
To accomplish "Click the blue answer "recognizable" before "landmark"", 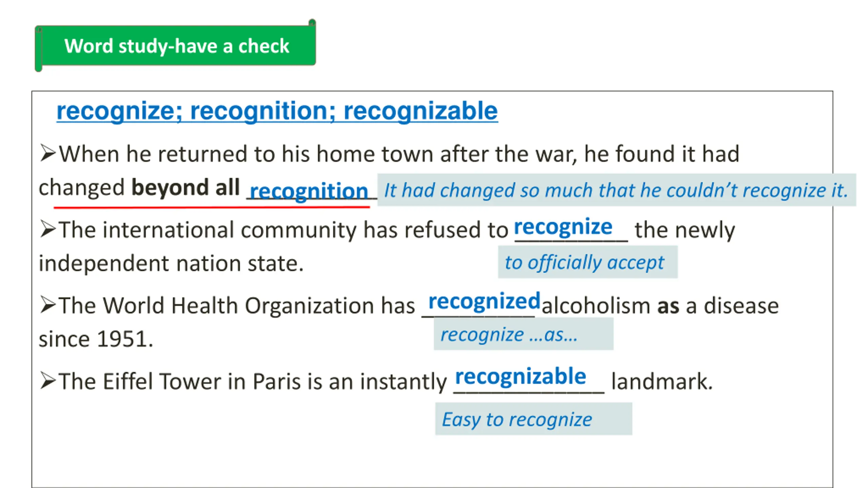I will (x=520, y=377).
